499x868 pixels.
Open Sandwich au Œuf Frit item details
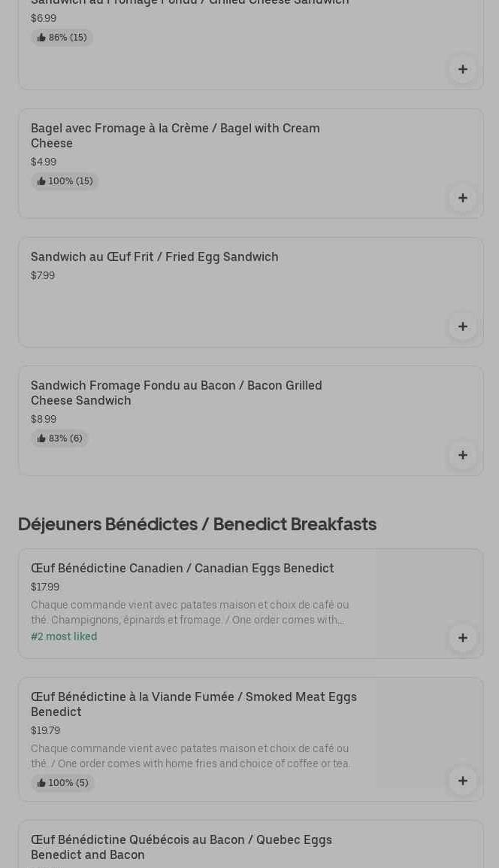tap(154, 256)
